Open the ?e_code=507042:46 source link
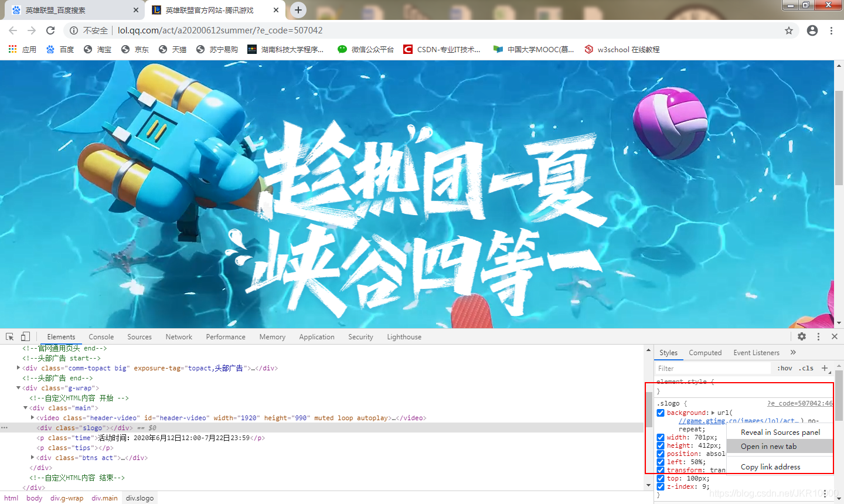 click(800, 403)
